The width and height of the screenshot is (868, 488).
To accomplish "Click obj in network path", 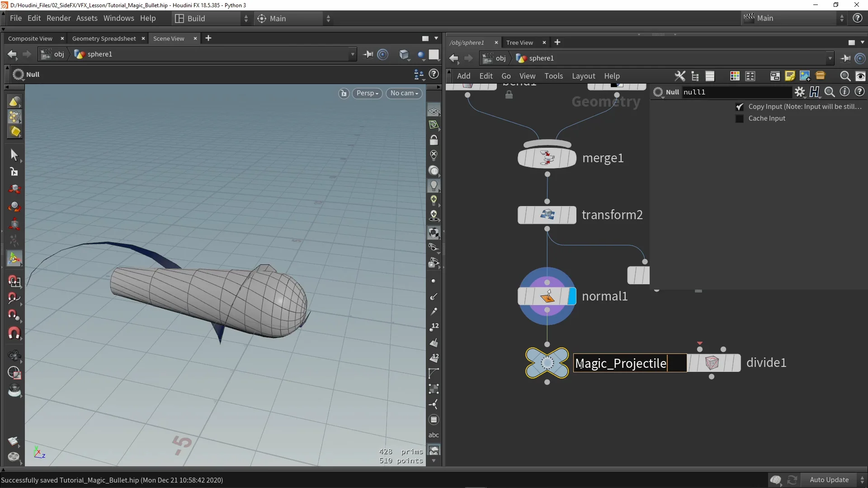I will pyautogui.click(x=500, y=58).
